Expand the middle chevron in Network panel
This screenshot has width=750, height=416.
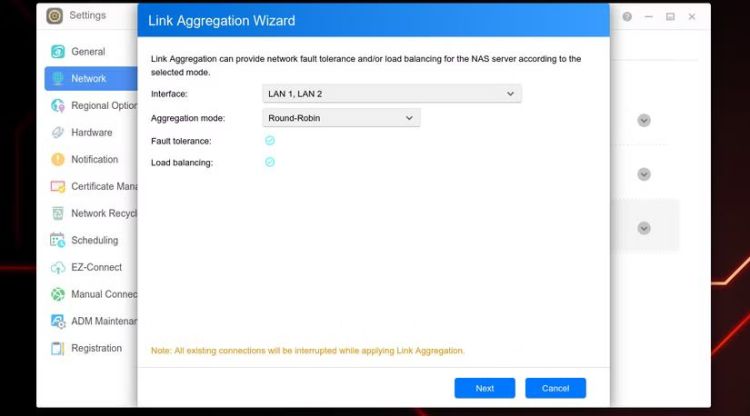644,174
